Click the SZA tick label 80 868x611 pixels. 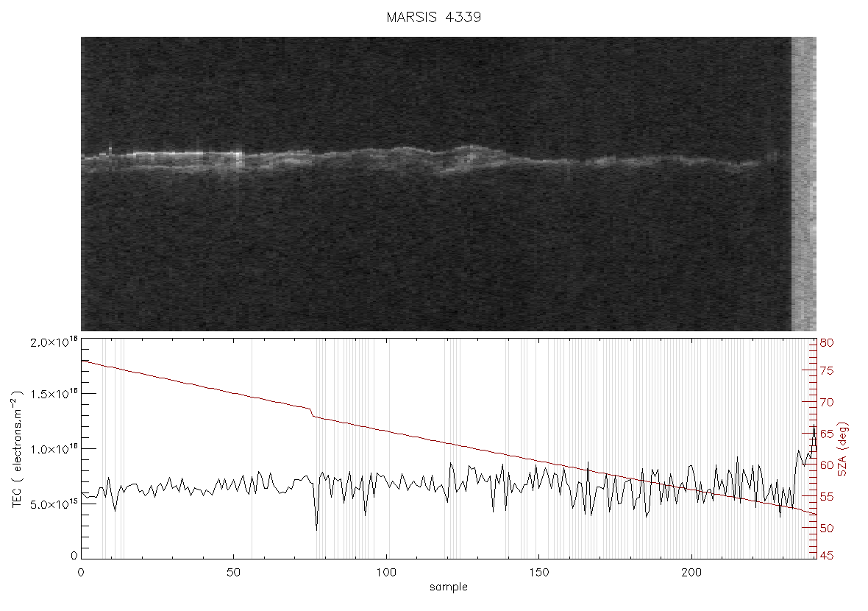coord(827,343)
